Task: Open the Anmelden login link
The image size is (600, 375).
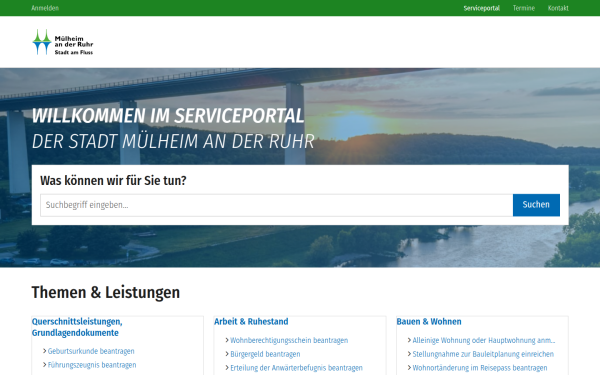Action: (45, 8)
